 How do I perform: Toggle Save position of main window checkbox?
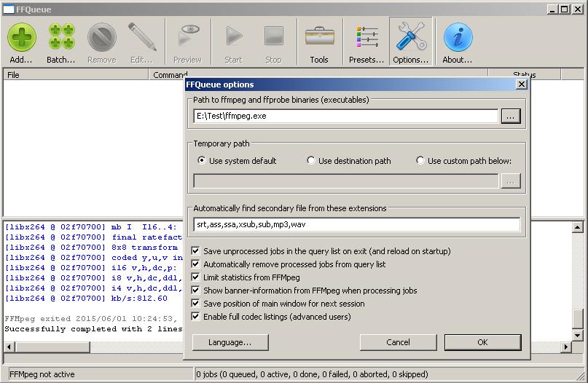click(195, 303)
